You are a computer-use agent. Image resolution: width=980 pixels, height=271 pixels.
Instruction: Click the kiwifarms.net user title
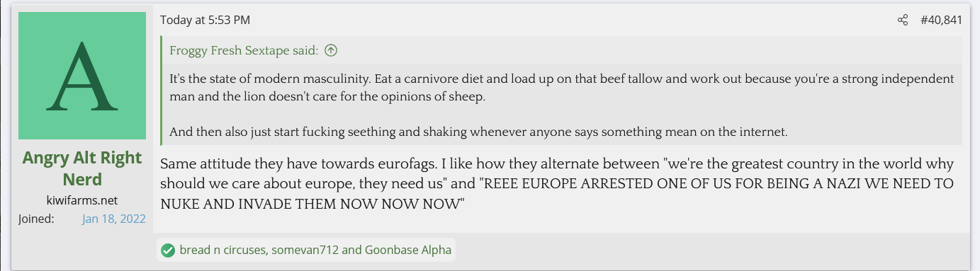[x=81, y=201]
